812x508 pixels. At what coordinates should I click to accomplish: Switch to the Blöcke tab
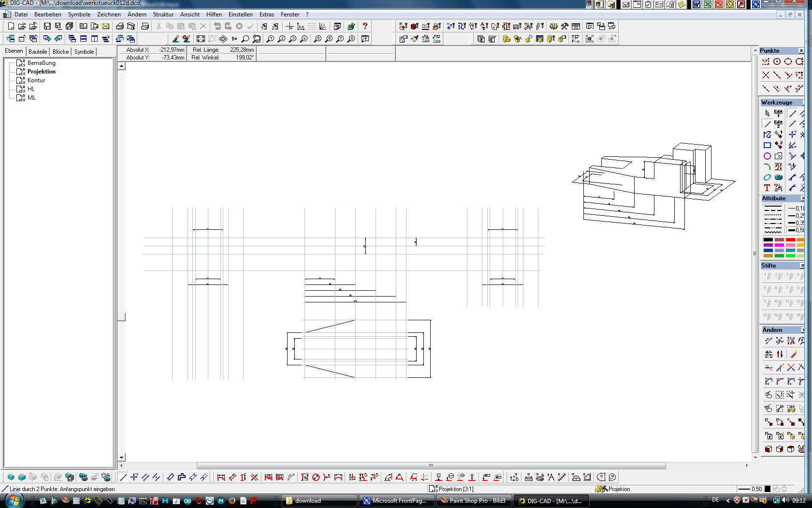click(x=60, y=52)
